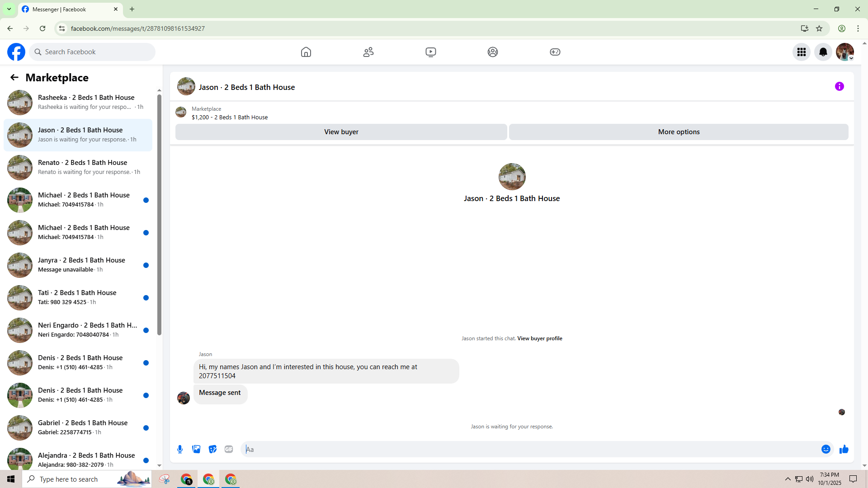Open the Facebook menu grid icon

[x=802, y=52]
